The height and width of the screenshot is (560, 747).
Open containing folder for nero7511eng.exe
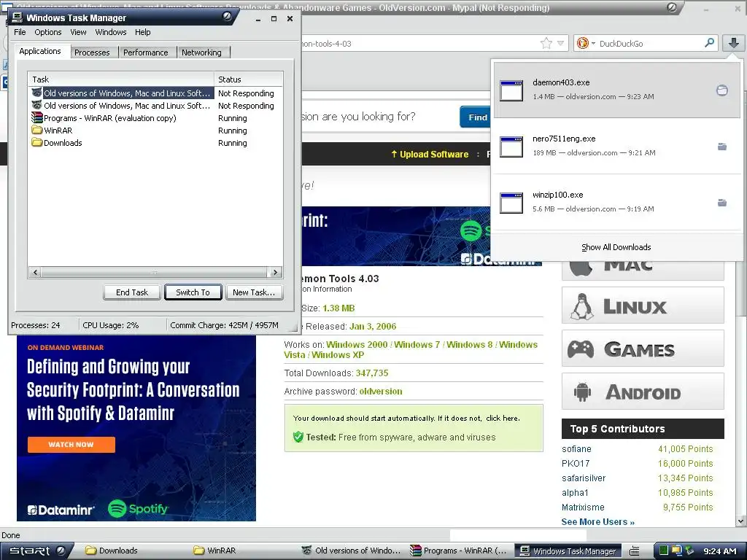point(722,147)
